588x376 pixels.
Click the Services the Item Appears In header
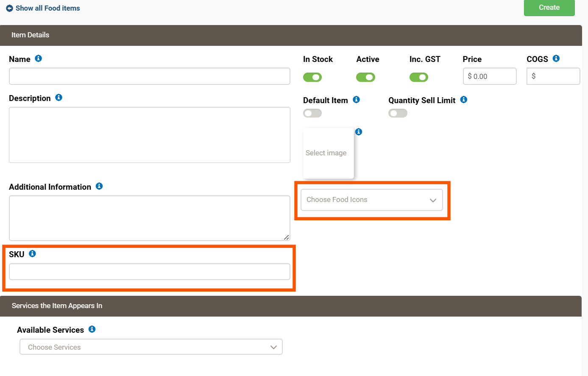coord(291,306)
